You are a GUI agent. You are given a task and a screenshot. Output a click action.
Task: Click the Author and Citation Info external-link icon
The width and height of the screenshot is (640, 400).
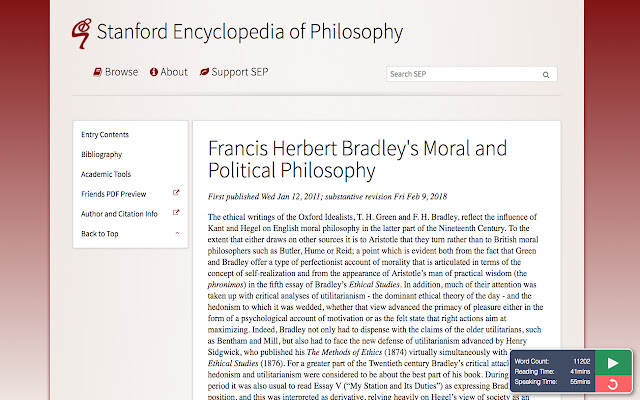pos(176,213)
